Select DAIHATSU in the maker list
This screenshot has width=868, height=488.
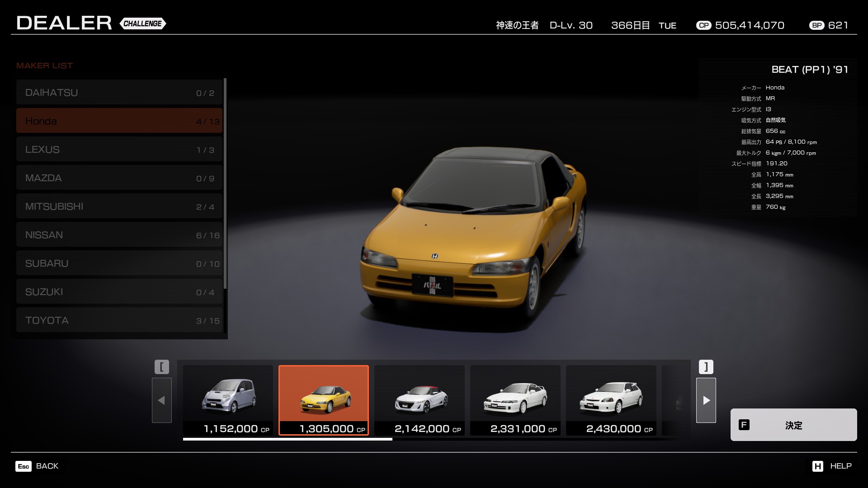[119, 93]
